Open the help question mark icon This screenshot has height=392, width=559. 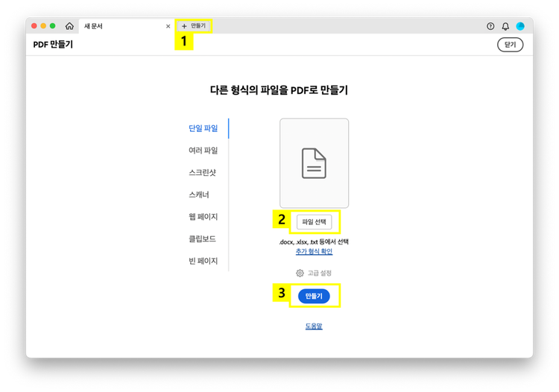tap(490, 26)
